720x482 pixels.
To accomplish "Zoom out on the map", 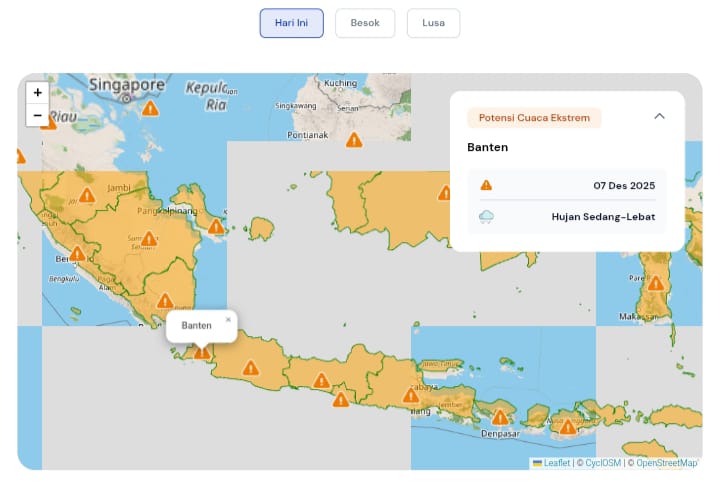I will tap(37, 115).
